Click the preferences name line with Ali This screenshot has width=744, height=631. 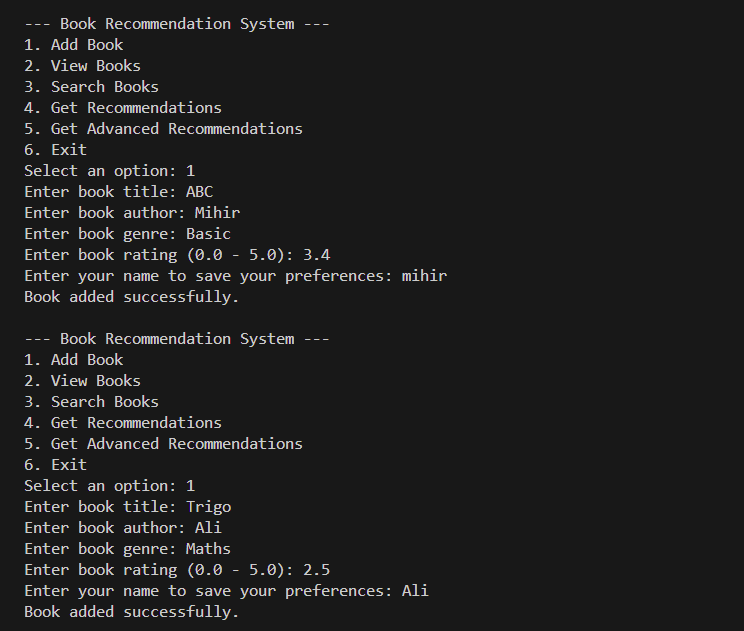[x=226, y=591]
